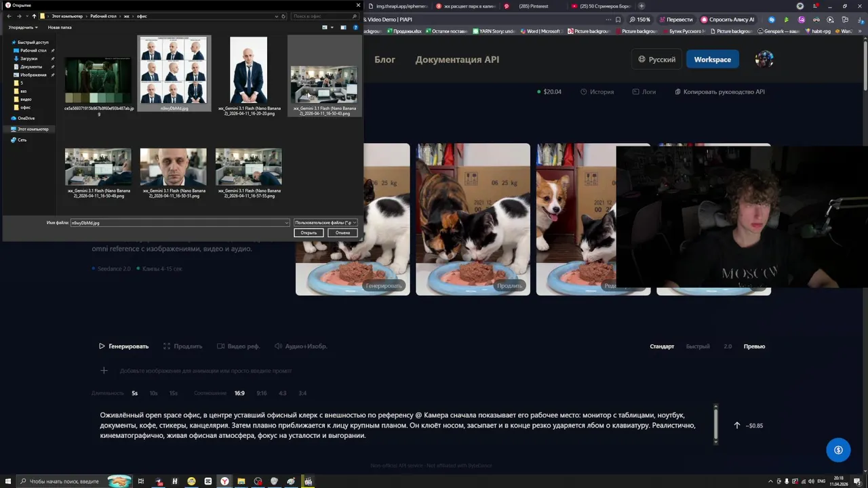The height and width of the screenshot is (488, 868).
Task: Select Этот компьютер in address breadcrumb
Action: coord(68,16)
